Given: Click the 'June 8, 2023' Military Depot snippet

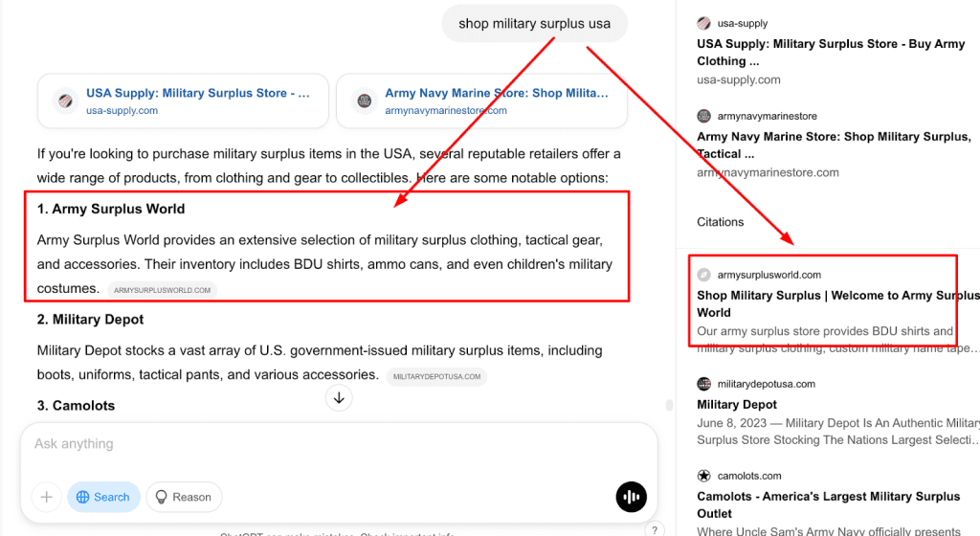Looking at the screenshot, I should (x=838, y=432).
